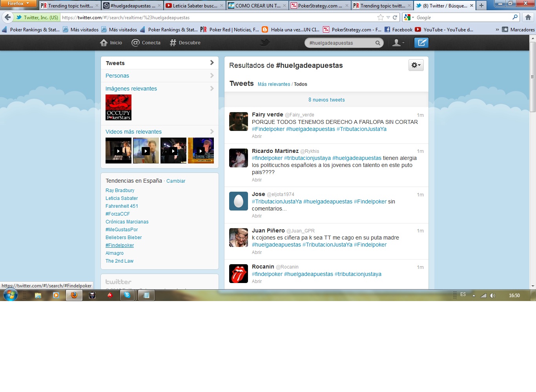The width and height of the screenshot is (536, 392).
Task: Play the fourth relevant video thumbnail
Action: (201, 151)
